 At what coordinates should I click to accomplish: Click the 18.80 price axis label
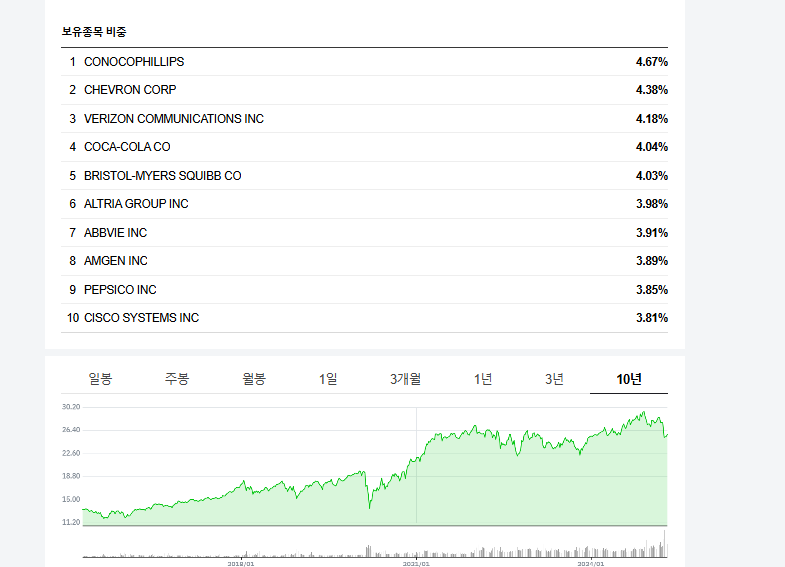click(x=71, y=476)
